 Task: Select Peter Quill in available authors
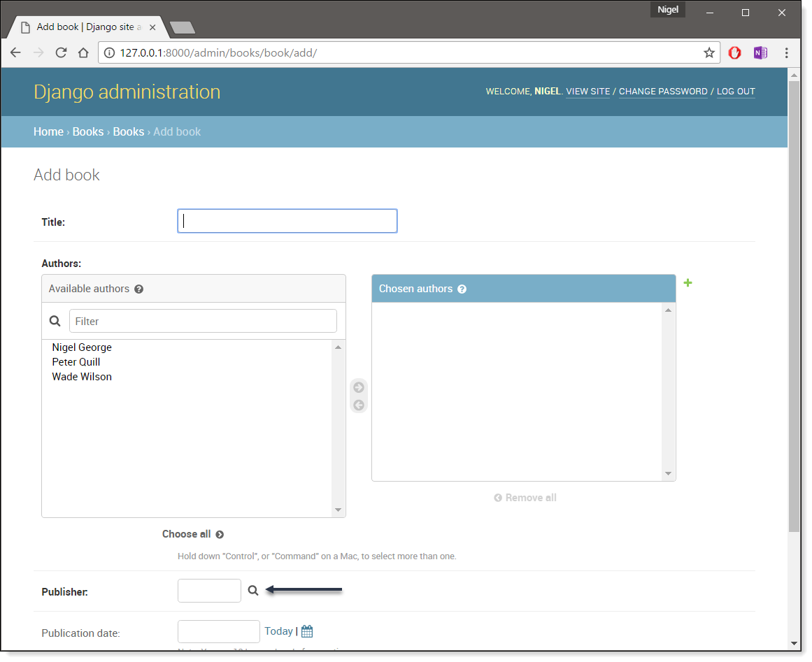pyautogui.click(x=76, y=362)
